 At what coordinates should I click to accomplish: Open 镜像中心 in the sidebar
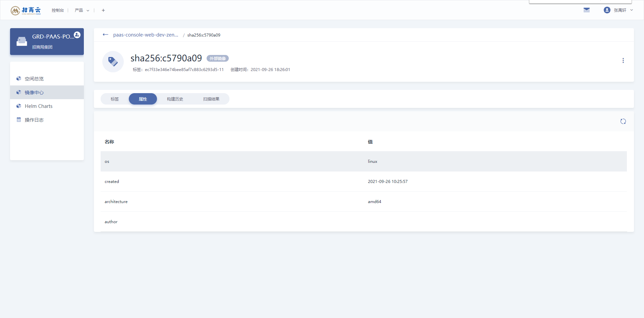click(47, 92)
